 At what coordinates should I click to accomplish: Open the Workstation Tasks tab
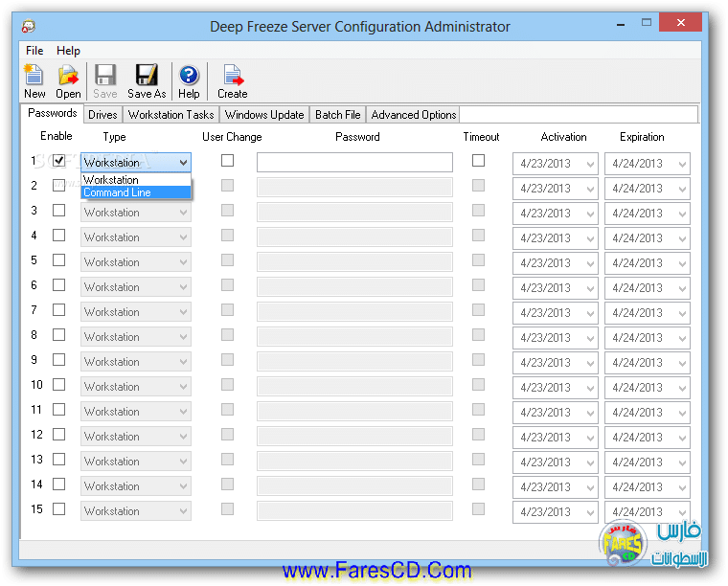171,115
